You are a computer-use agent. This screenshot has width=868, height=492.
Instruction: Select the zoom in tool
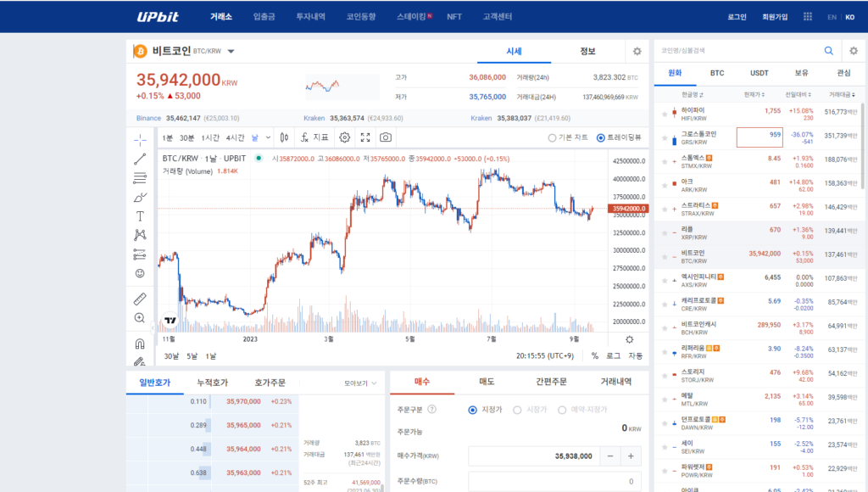tap(140, 318)
